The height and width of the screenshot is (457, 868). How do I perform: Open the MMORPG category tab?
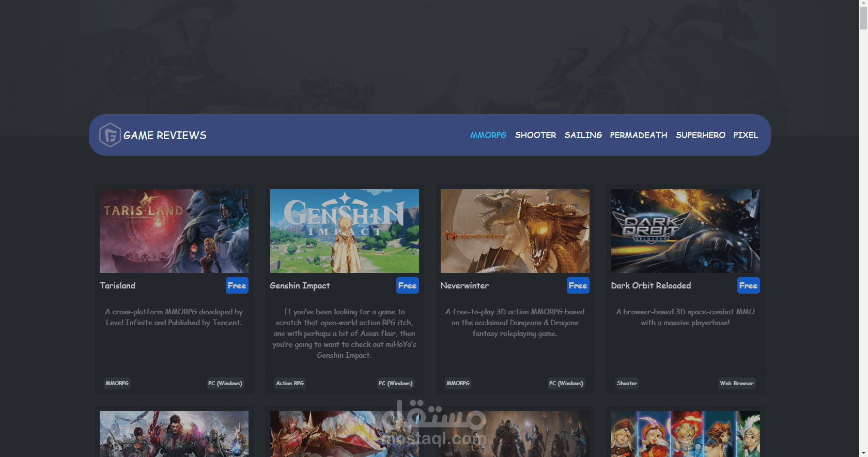point(488,135)
